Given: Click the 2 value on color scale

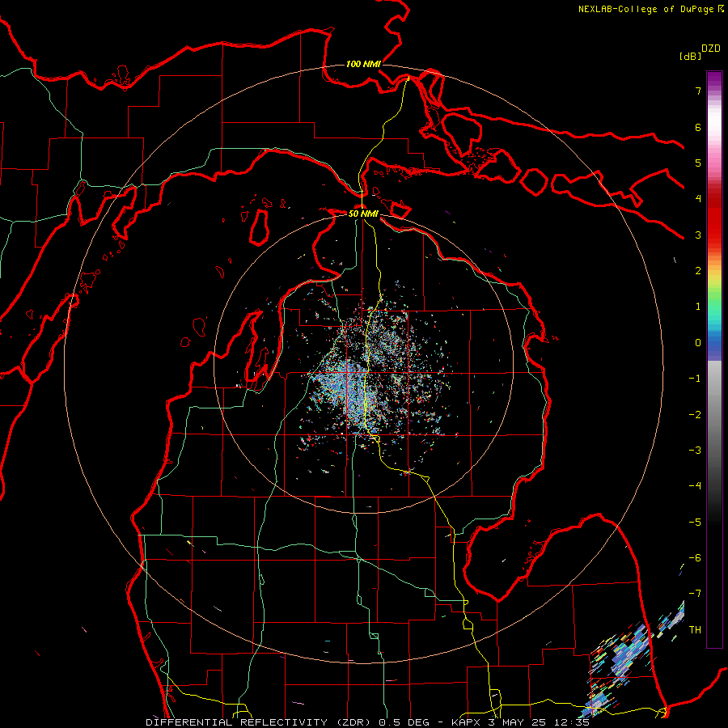Looking at the screenshot, I should [x=698, y=271].
